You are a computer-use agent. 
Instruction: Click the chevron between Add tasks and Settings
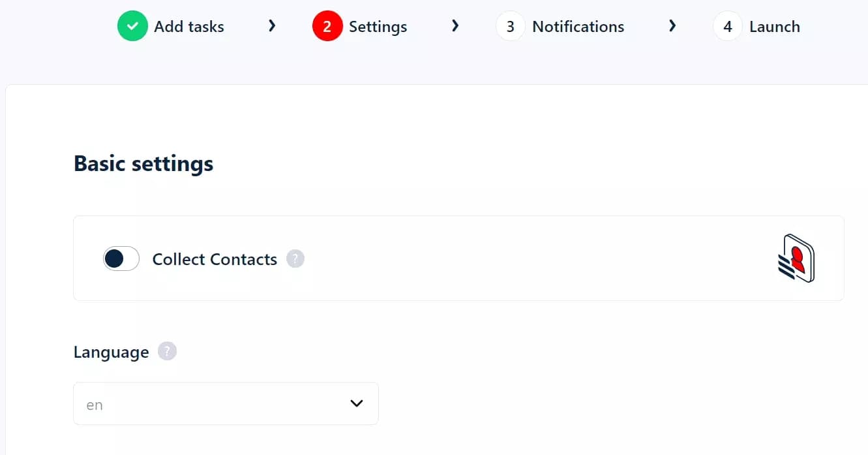(x=272, y=26)
